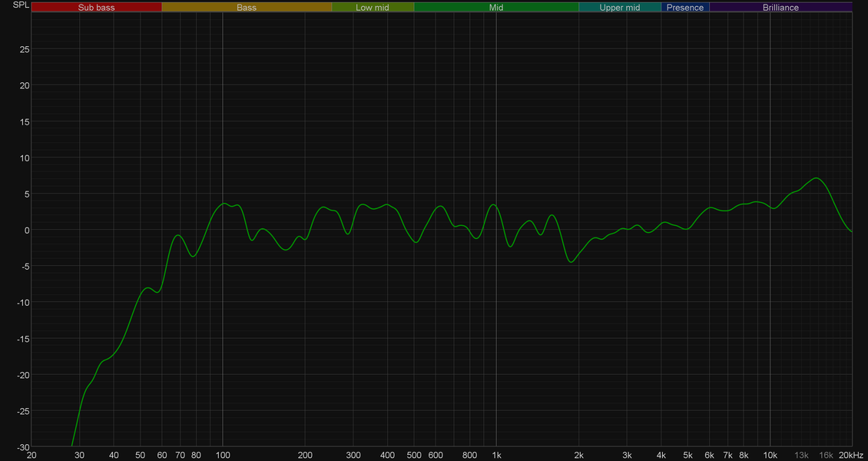The height and width of the screenshot is (461, 868).
Task: Click the 60 Hz frequency axis label
Action: tap(162, 456)
